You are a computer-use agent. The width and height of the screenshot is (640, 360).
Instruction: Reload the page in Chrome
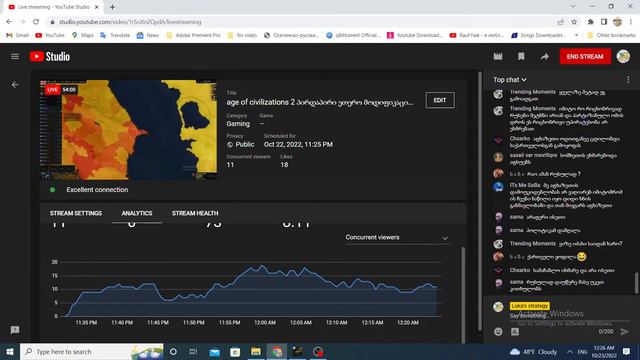[x=36, y=22]
